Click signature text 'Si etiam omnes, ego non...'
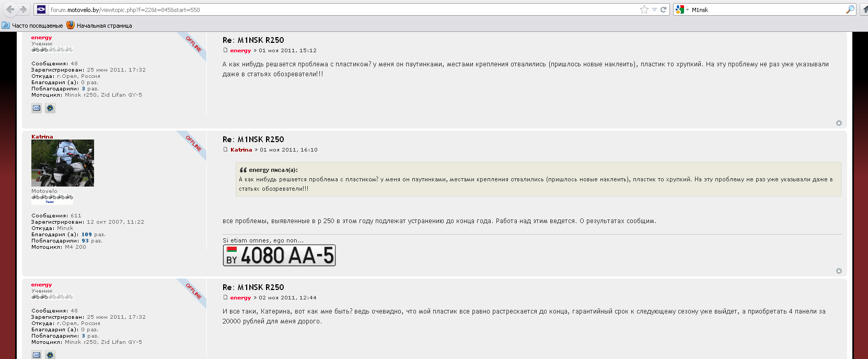The height and width of the screenshot is (359, 868). (263, 240)
